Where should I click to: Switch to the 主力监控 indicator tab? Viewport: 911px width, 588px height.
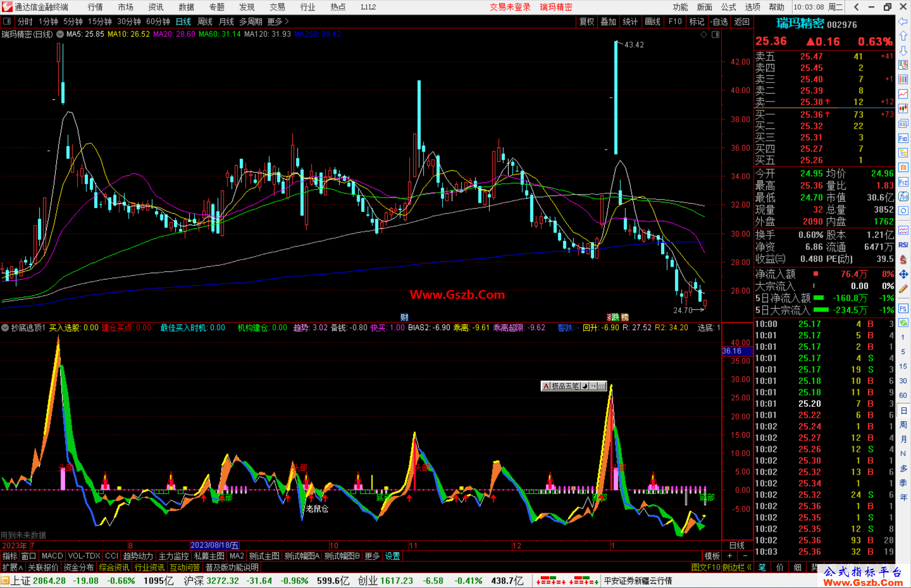pyautogui.click(x=174, y=556)
